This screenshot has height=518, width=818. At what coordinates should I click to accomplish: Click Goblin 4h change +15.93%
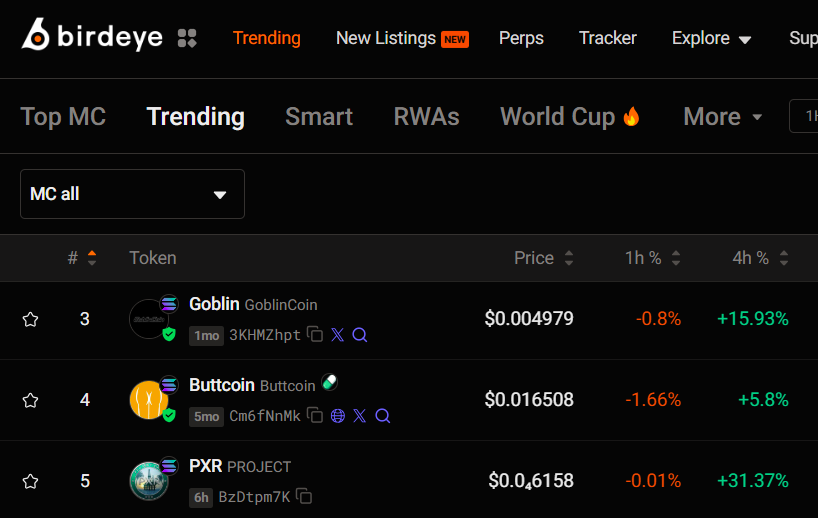(753, 319)
